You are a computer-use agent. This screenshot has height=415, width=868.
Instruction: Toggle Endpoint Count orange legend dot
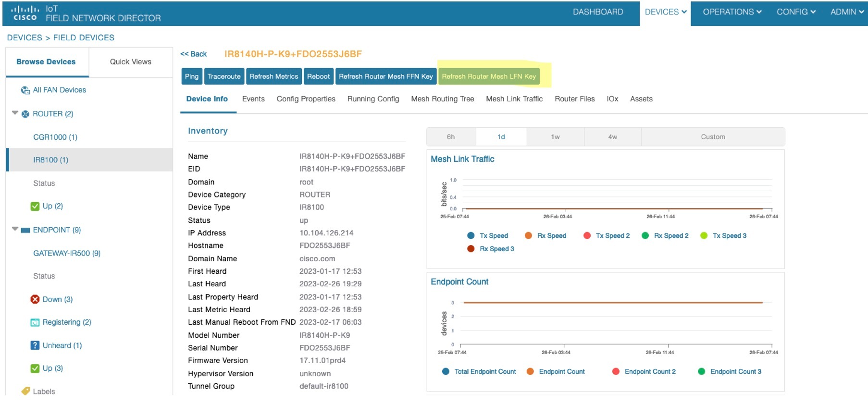pyautogui.click(x=531, y=372)
